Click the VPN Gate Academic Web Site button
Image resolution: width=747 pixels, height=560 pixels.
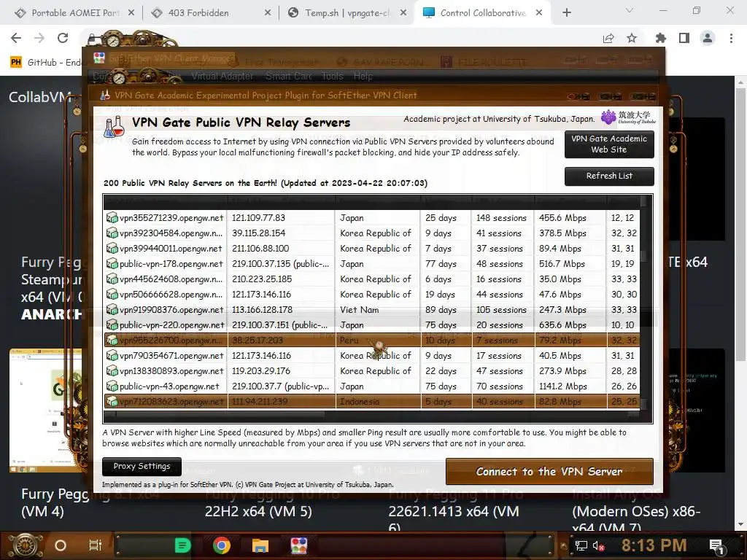[x=609, y=144]
